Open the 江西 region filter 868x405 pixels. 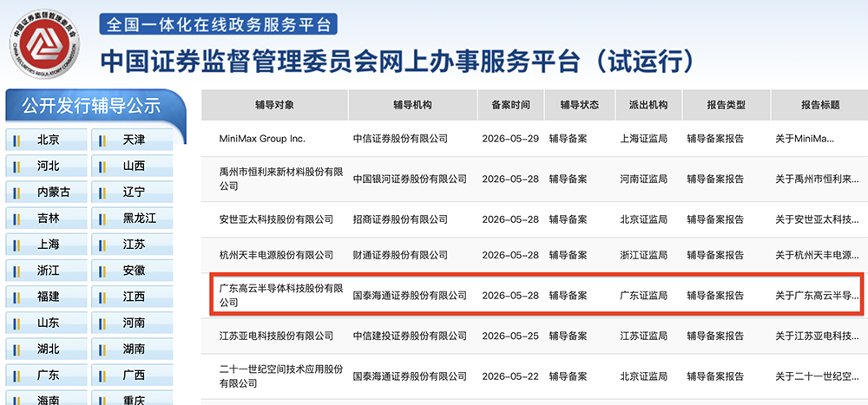click(132, 297)
